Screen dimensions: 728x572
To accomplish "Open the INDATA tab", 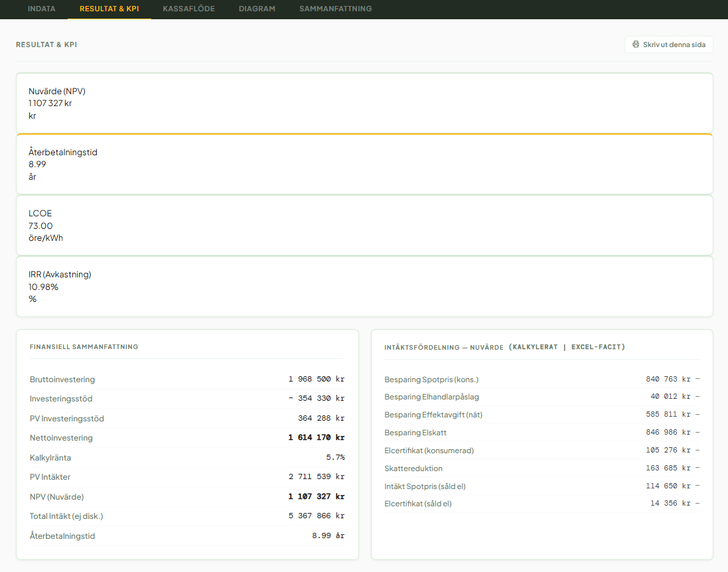I will [41, 9].
